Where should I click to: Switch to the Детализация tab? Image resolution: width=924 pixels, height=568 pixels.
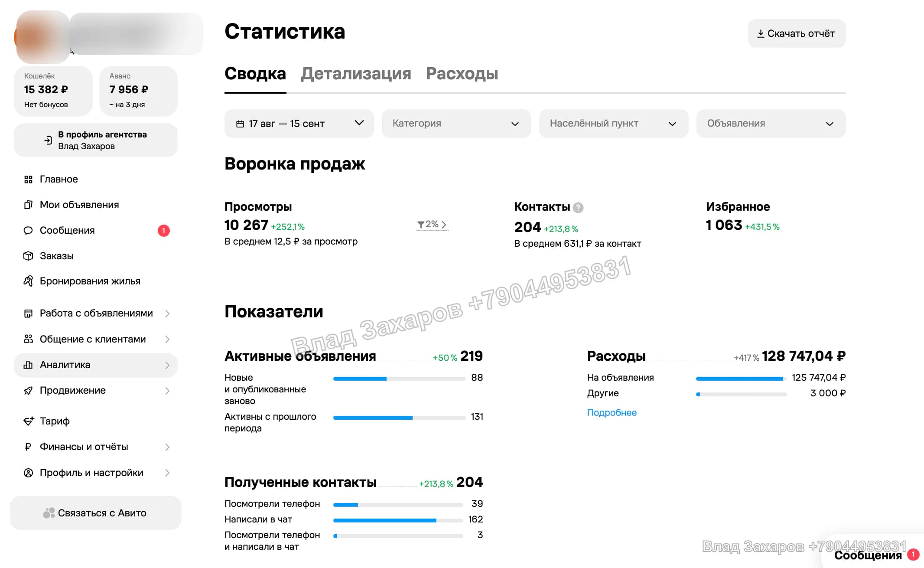(x=356, y=74)
